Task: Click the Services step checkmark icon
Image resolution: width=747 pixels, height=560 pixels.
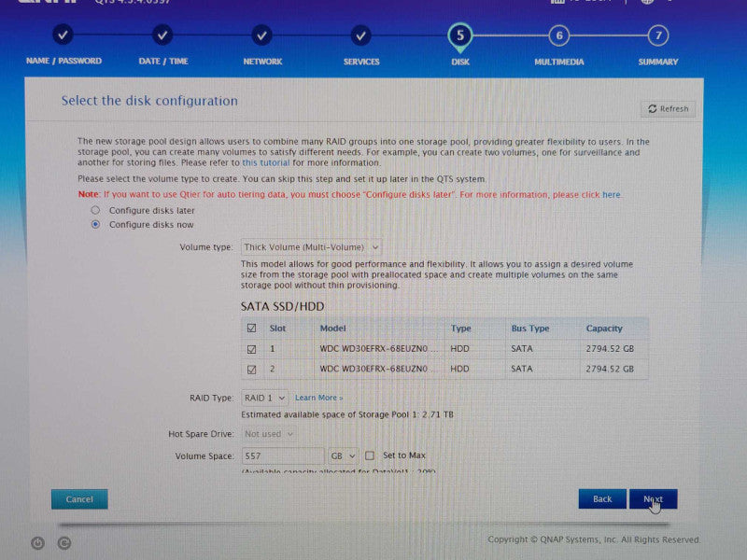Action: tap(360, 35)
